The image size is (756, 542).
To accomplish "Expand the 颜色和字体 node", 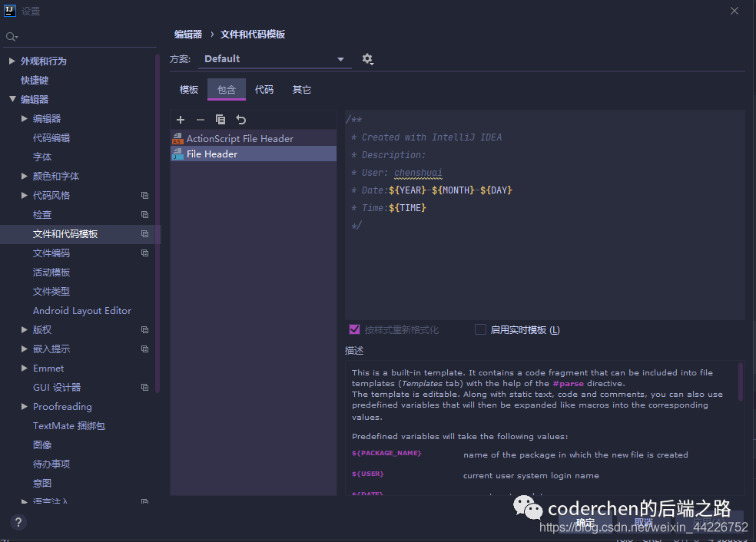I will (x=24, y=177).
